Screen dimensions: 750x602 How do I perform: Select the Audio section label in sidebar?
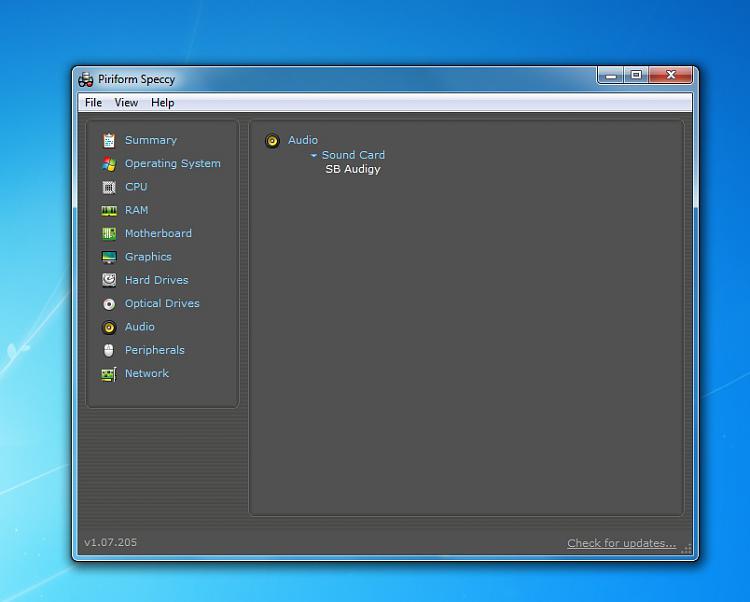pos(140,327)
